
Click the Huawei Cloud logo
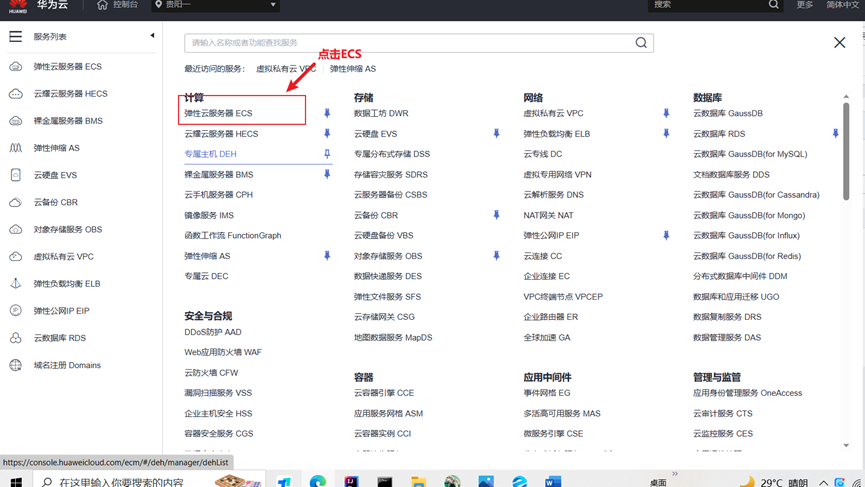(18, 6)
